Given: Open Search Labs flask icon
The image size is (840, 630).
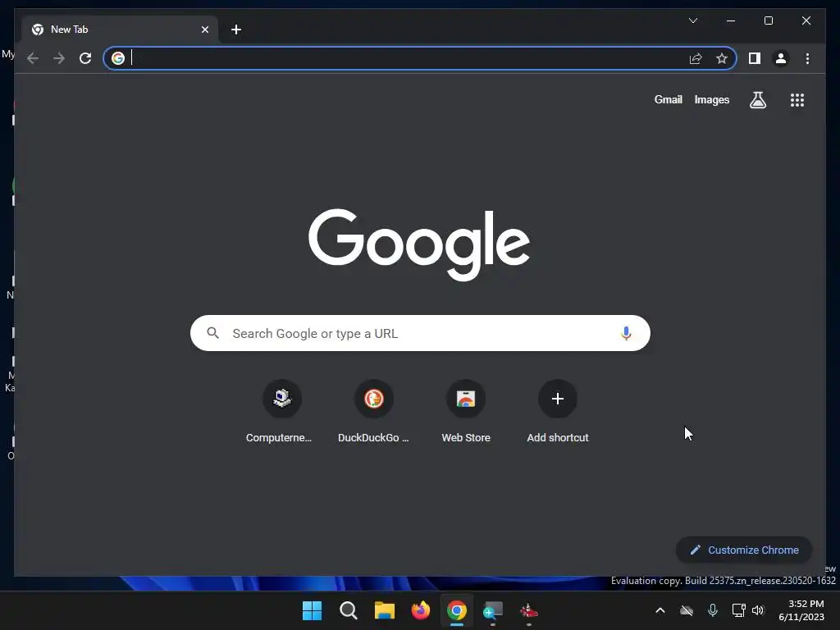Looking at the screenshot, I should pyautogui.click(x=757, y=99).
